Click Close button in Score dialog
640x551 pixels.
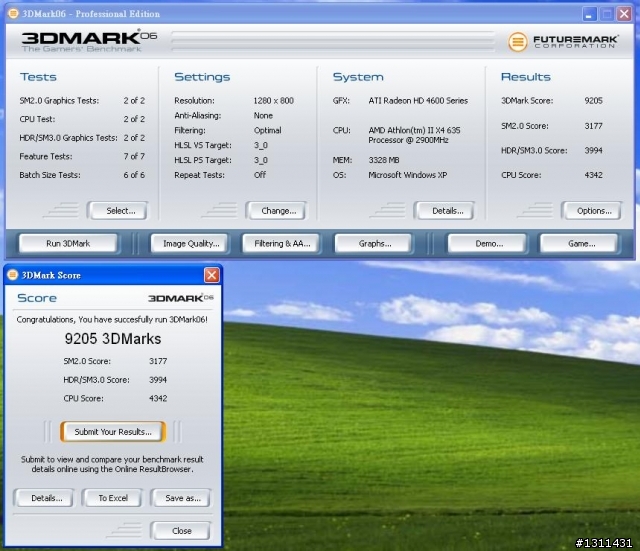[182, 531]
